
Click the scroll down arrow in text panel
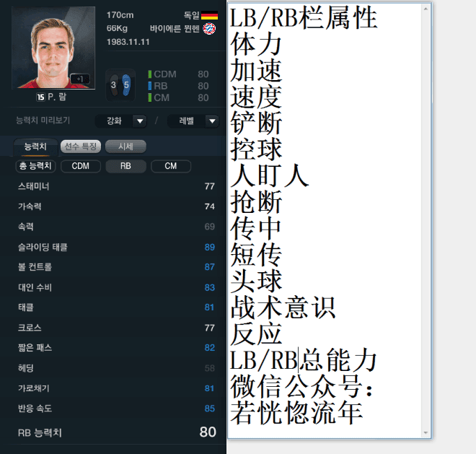click(426, 433)
